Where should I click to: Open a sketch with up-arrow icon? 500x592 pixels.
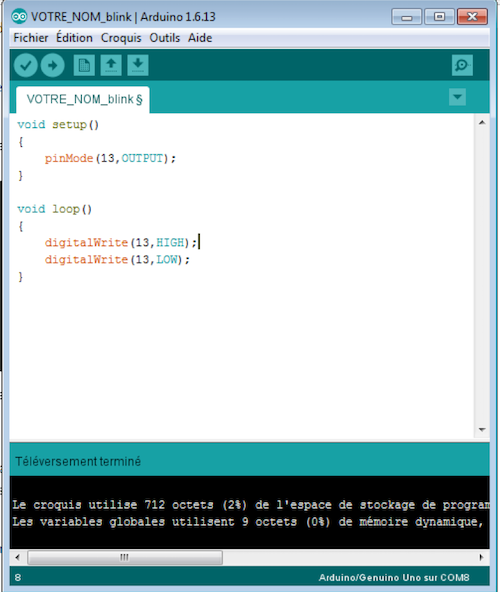(x=111, y=65)
